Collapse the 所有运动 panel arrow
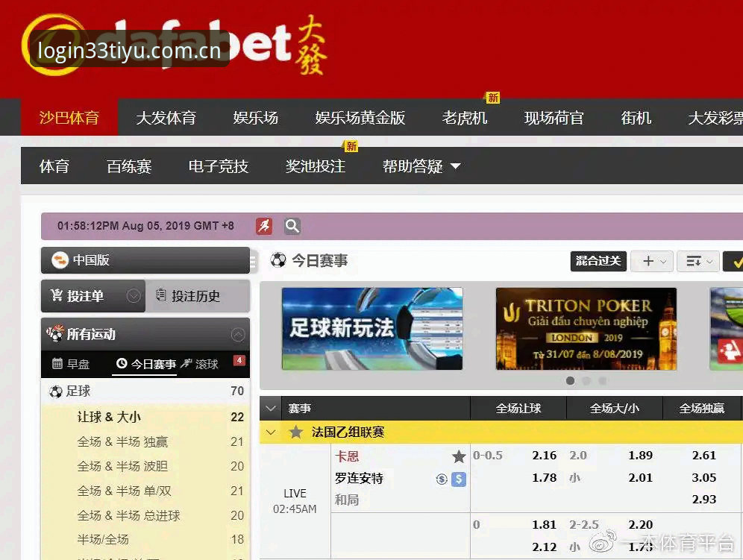The height and width of the screenshot is (560, 743). pyautogui.click(x=238, y=335)
